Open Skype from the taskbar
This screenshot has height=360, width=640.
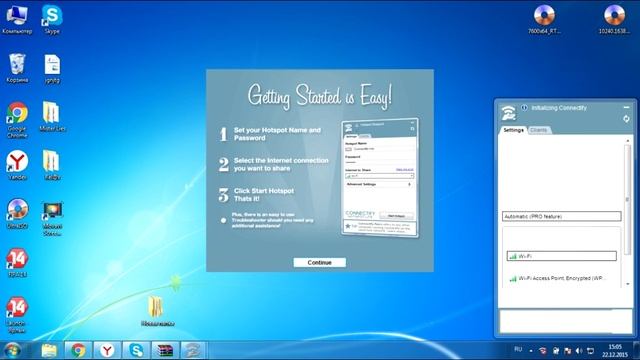point(136,350)
